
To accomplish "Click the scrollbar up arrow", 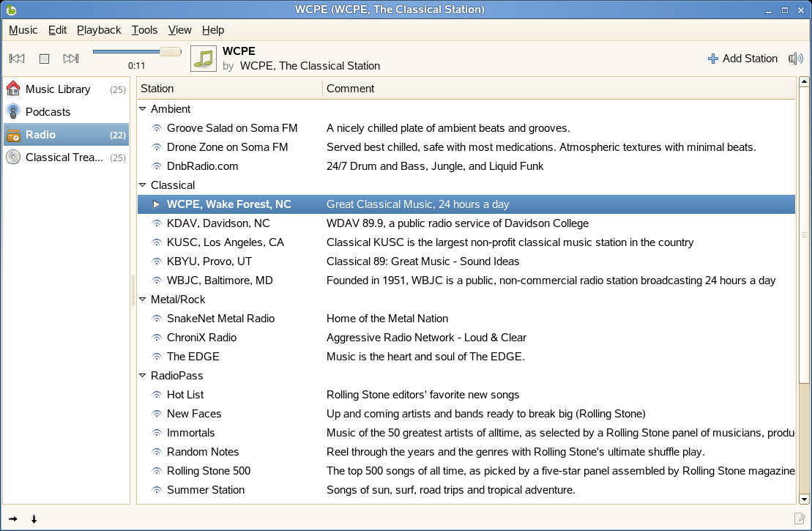I will coord(804,81).
